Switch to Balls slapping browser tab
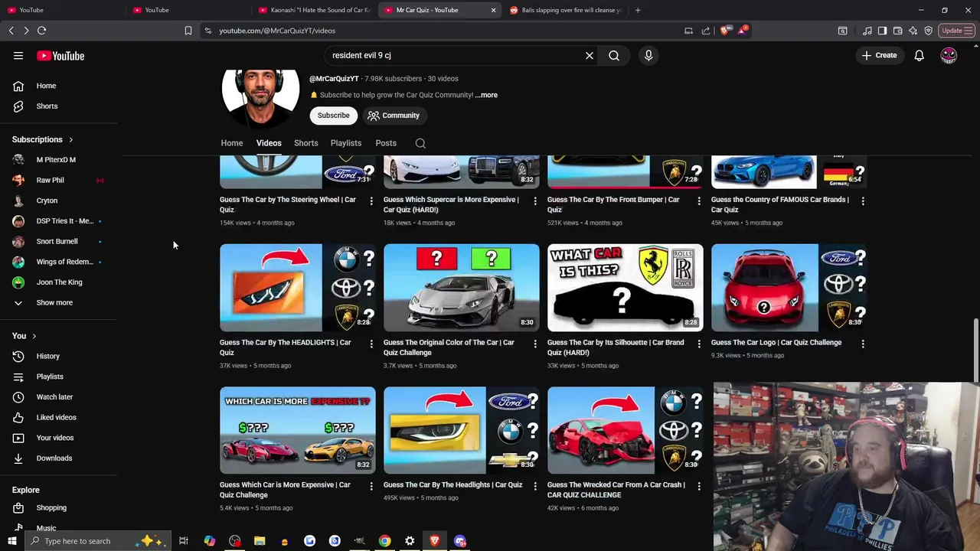 pyautogui.click(x=567, y=10)
